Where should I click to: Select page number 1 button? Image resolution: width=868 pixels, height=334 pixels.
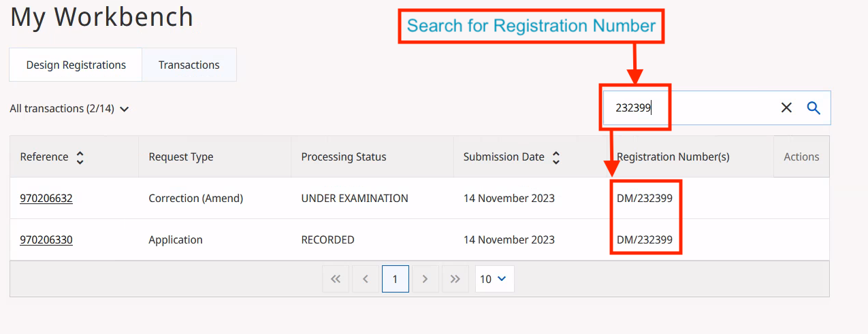click(396, 279)
